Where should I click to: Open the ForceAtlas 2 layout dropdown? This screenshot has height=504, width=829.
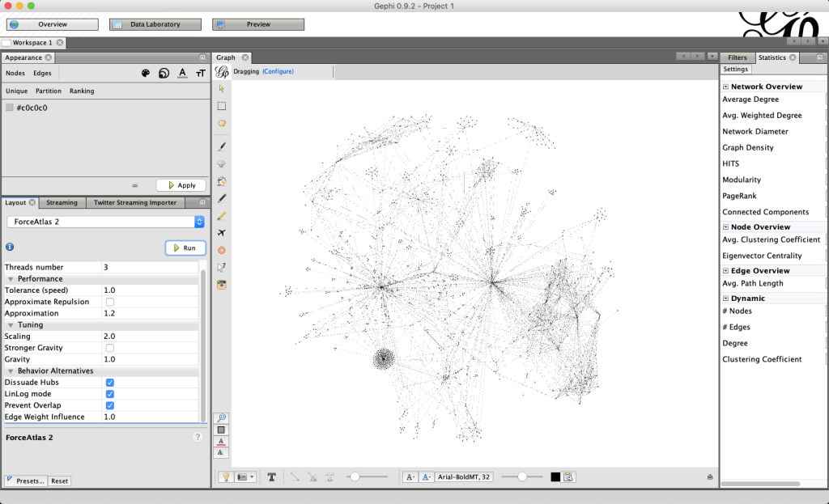pos(106,222)
